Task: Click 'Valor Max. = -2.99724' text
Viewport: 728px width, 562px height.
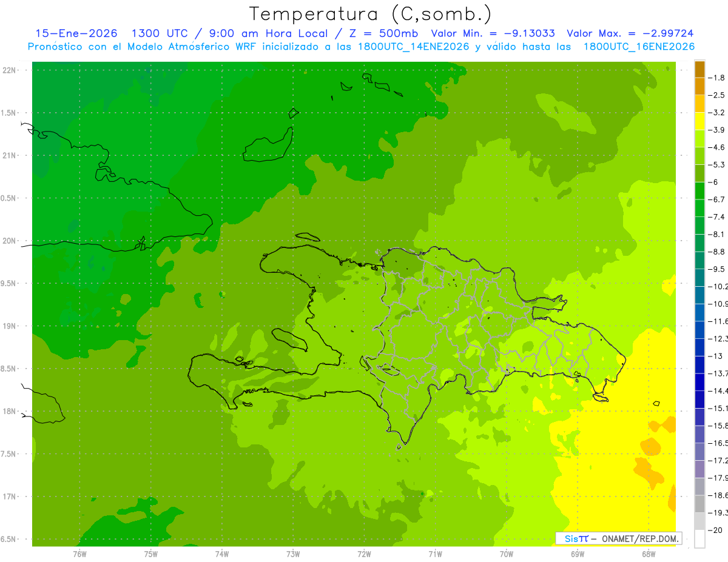Action: click(x=630, y=33)
